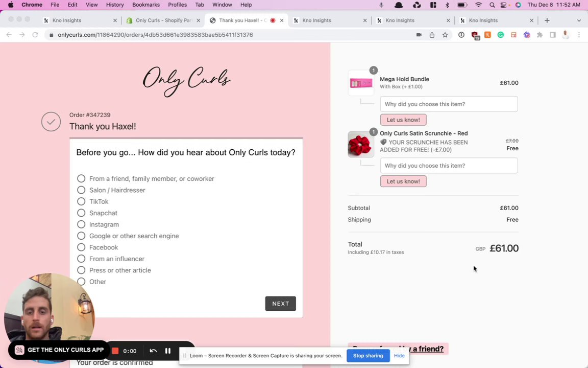Screen dimensions: 588x368
Task: Select the Salon / Hairdresser radio option
Action: point(81,190)
